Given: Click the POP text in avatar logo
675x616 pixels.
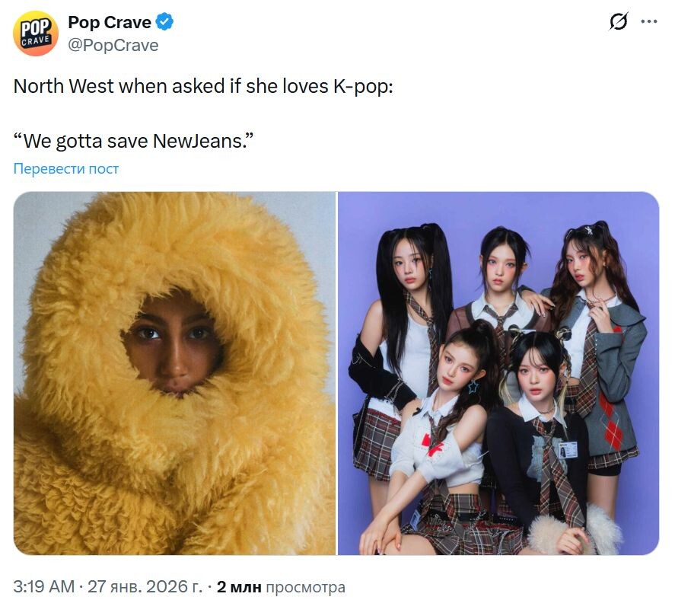Looking at the screenshot, I should coord(35,28).
